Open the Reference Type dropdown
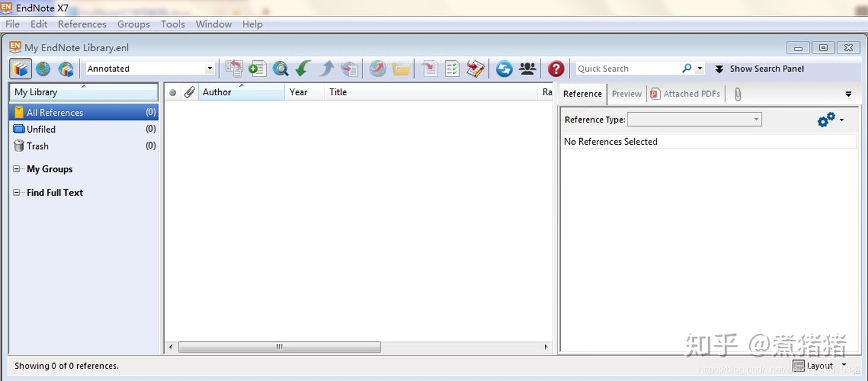This screenshot has height=381, width=868. pyautogui.click(x=756, y=119)
